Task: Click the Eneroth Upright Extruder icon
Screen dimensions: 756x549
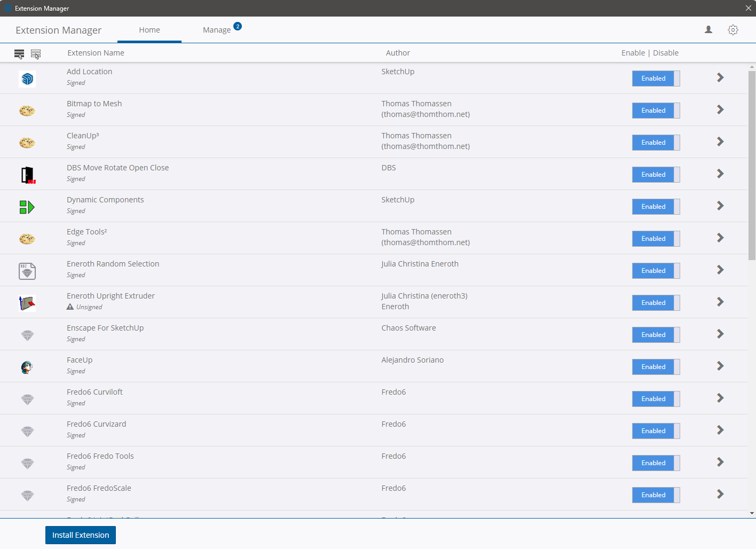Action: (27, 303)
